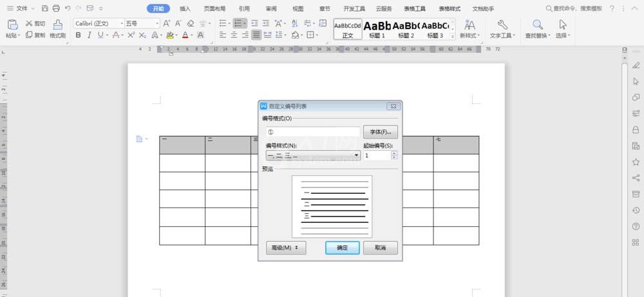The image size is (644, 297).
Task: Click the lock icon in right sidebar
Action: [x=636, y=129]
